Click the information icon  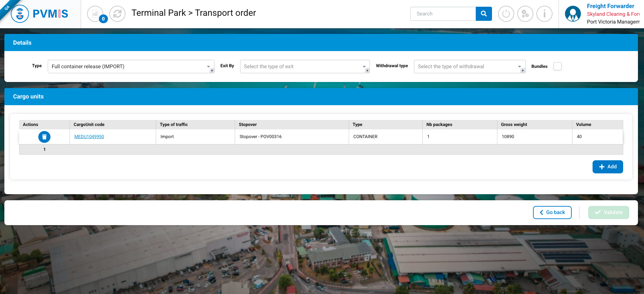[x=544, y=14]
